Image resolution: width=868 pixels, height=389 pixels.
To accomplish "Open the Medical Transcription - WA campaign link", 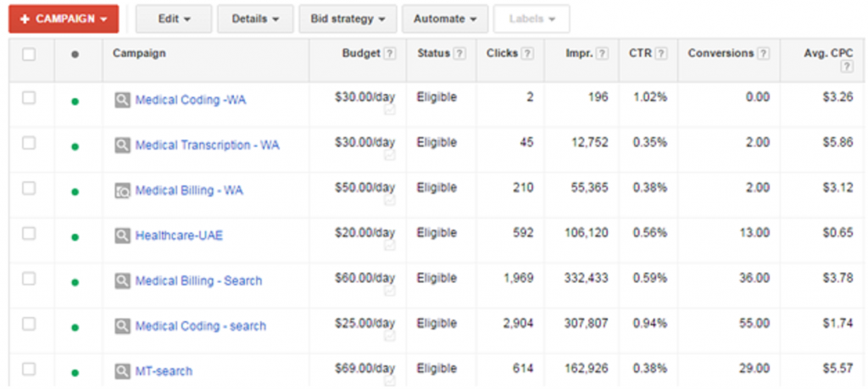I will (208, 146).
